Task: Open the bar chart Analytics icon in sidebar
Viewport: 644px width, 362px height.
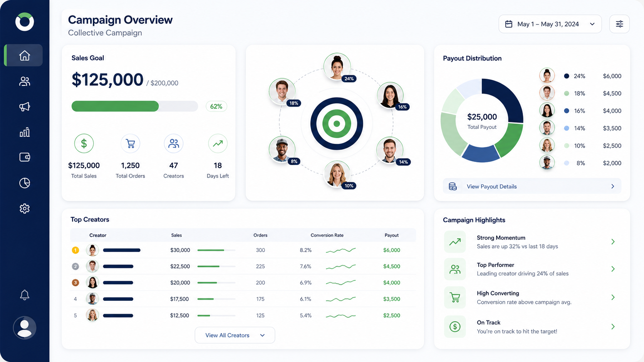Action: [x=25, y=132]
